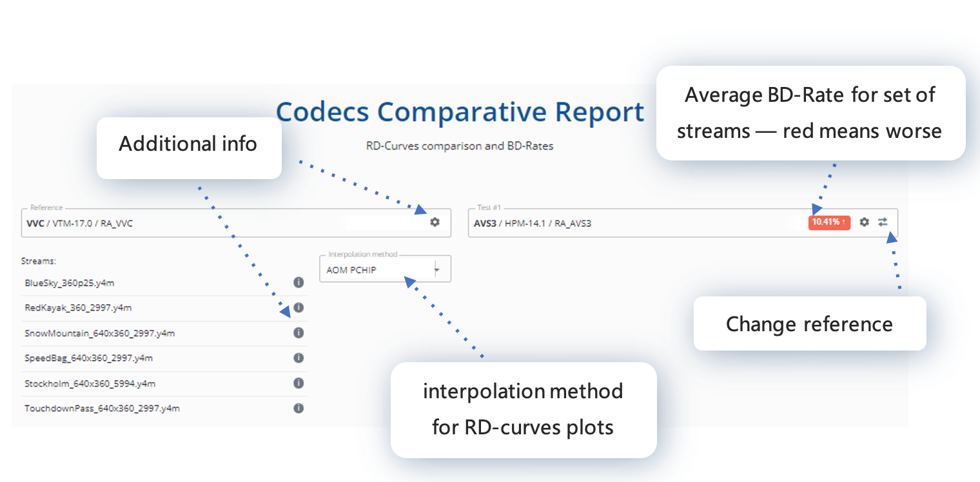980x482 pixels.
Task: Show info for Stockholm_640x360_5994.y4m stream
Action: click(299, 383)
